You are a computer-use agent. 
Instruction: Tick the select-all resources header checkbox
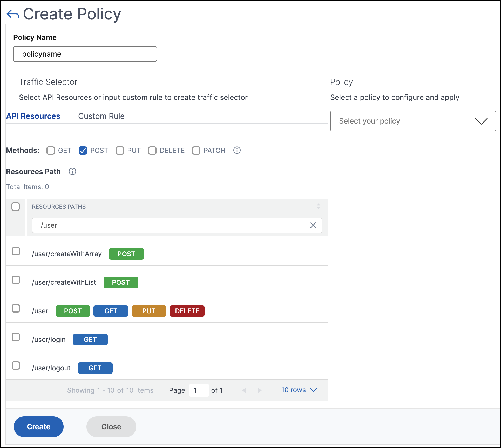pyautogui.click(x=16, y=207)
